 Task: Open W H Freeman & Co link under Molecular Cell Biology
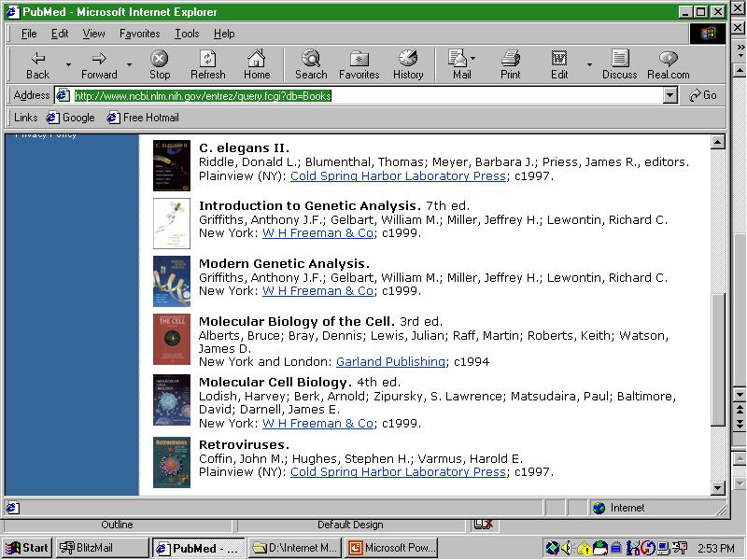point(317,424)
